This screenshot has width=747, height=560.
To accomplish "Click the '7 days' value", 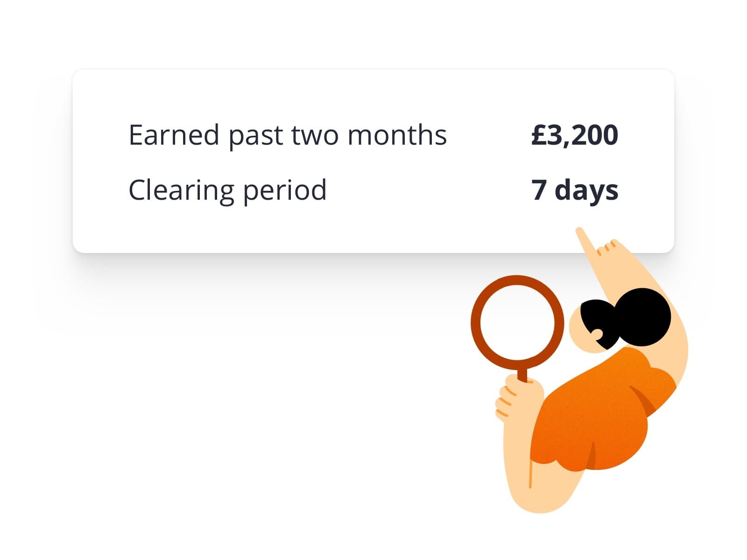I will click(575, 190).
